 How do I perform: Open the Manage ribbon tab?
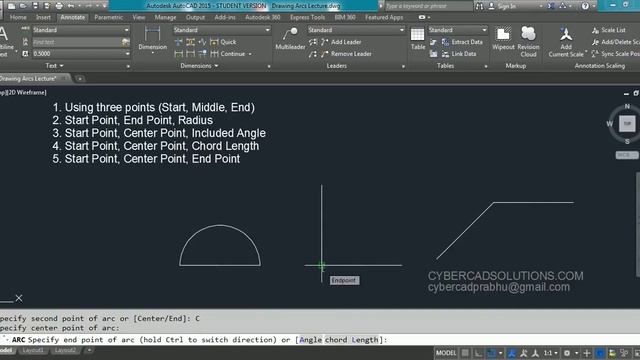165,18
